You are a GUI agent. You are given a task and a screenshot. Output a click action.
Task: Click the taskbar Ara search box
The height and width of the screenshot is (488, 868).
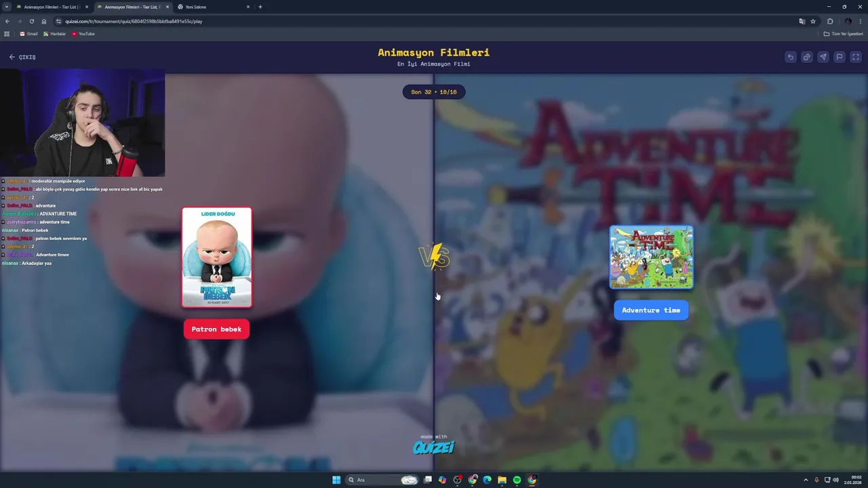click(382, 480)
